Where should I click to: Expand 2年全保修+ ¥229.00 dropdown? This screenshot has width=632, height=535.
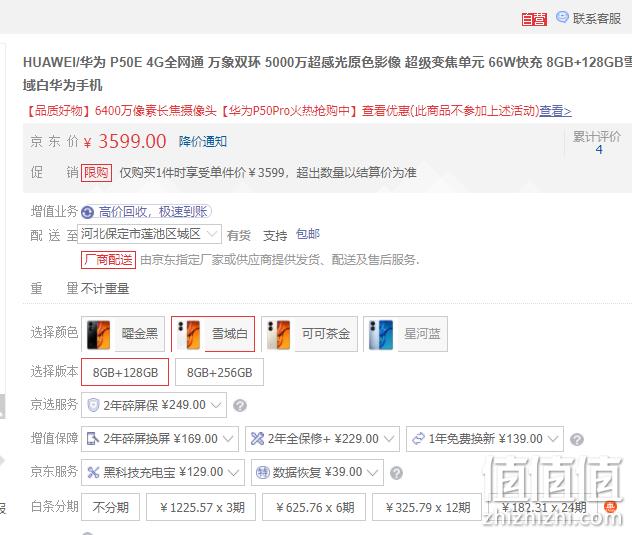(322, 439)
